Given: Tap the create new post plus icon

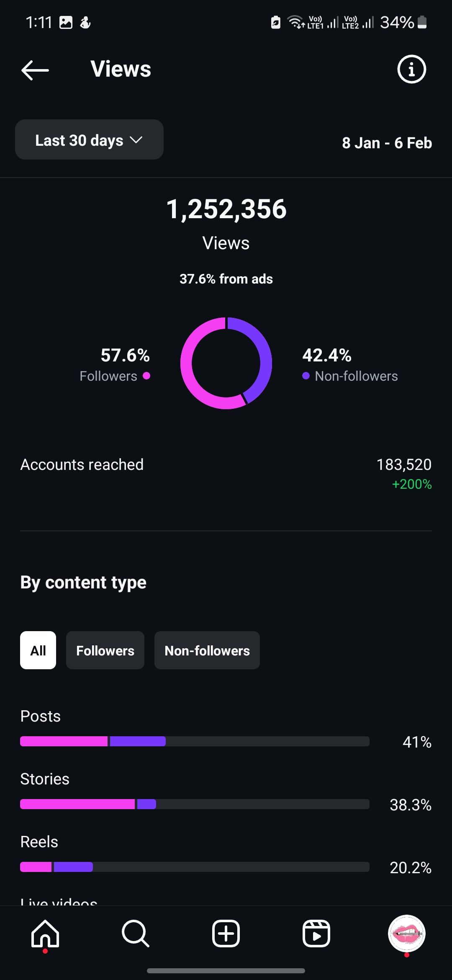Looking at the screenshot, I should (x=226, y=934).
